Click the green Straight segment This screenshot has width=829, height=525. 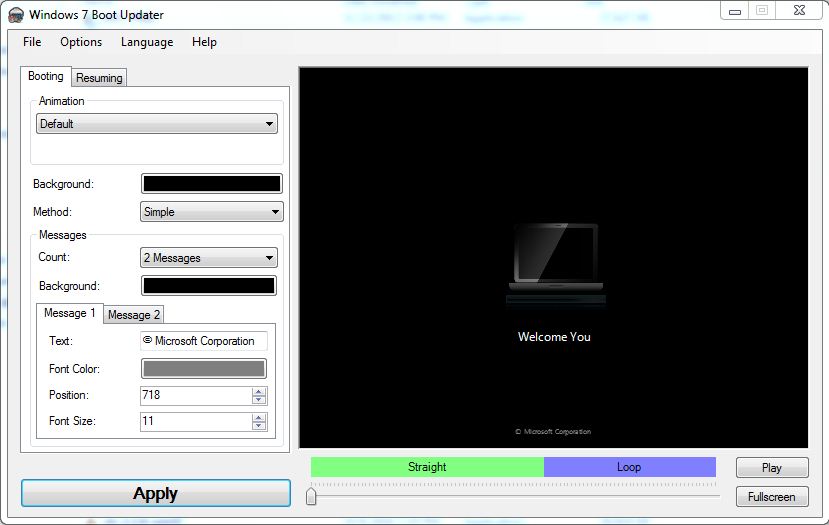click(427, 467)
